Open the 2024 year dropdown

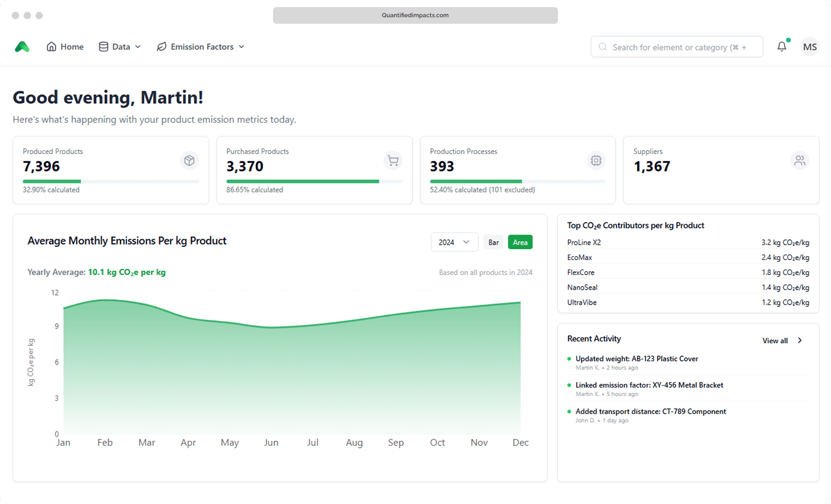[x=455, y=242]
